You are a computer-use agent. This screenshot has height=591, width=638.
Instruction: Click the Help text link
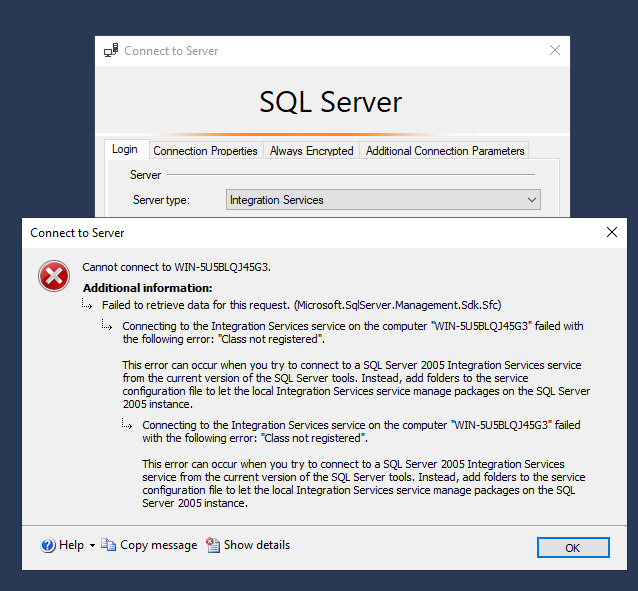click(71, 545)
